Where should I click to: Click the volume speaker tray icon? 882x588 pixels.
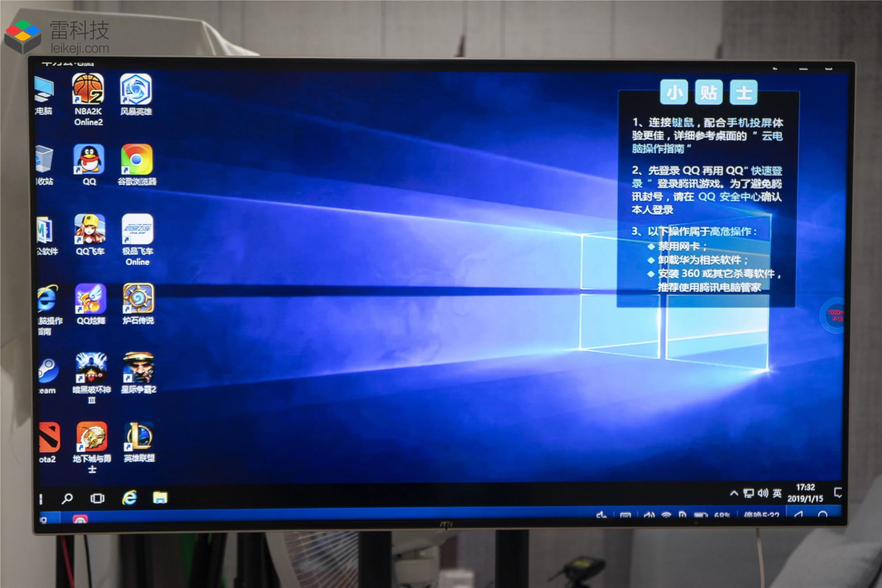(763, 493)
